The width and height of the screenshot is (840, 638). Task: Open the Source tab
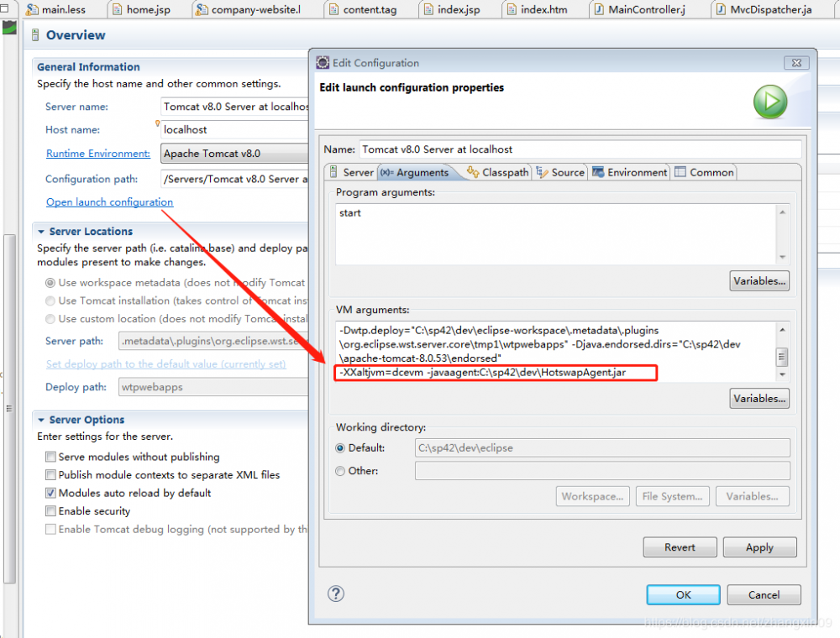pyautogui.click(x=559, y=172)
